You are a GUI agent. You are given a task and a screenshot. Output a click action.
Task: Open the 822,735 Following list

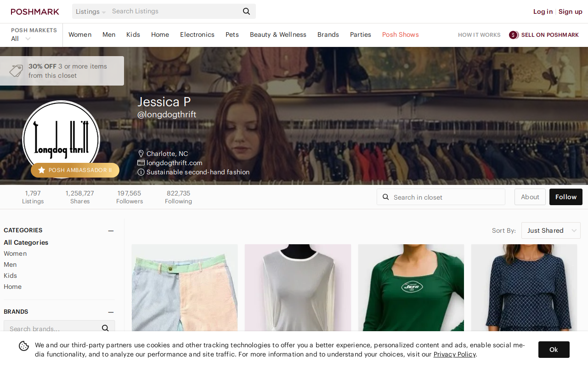pos(178,197)
